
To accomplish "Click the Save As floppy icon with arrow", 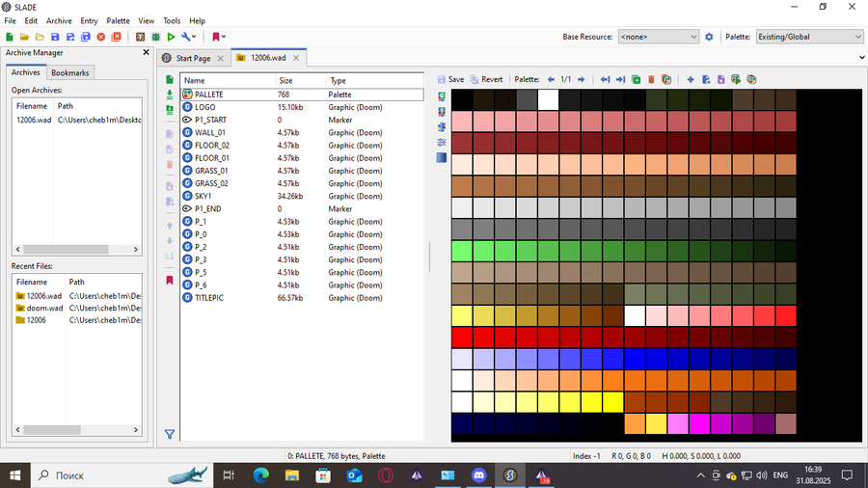I will 70,37.
